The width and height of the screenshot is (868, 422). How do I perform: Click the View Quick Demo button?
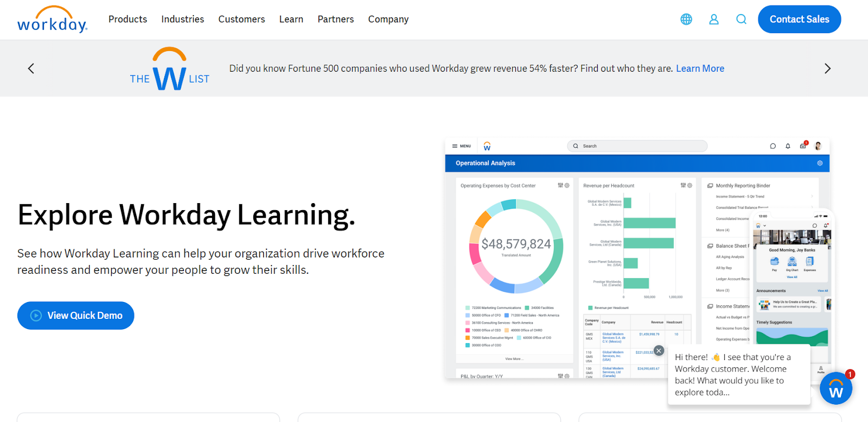point(76,316)
